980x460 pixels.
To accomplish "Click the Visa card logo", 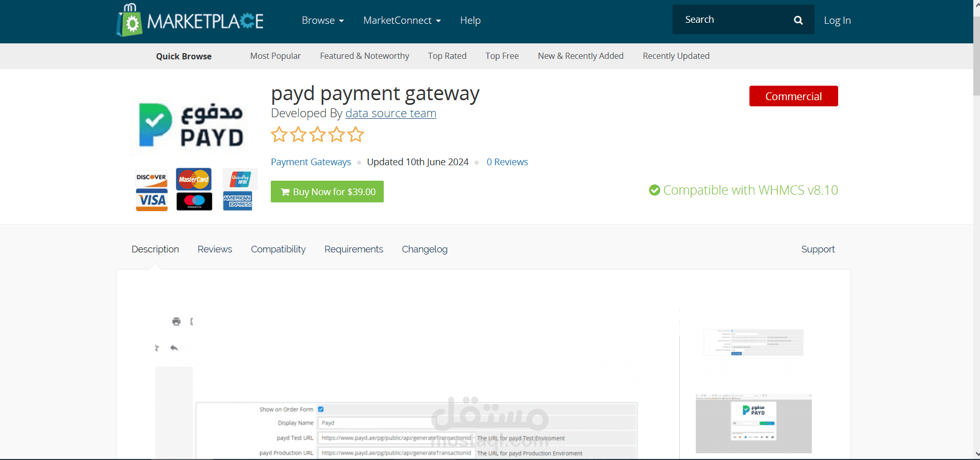I will pyautogui.click(x=152, y=200).
